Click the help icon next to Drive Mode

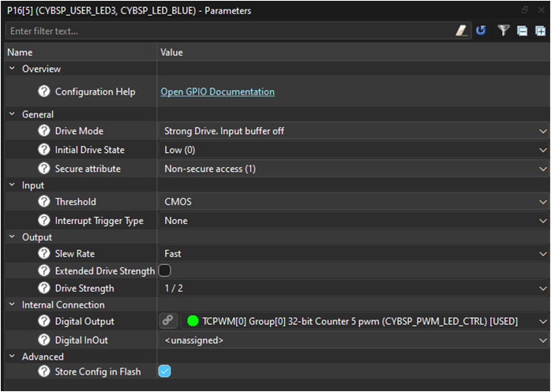44,131
